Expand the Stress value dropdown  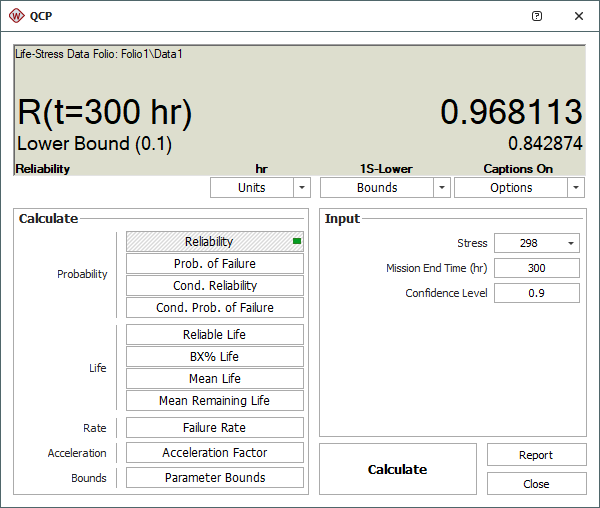(571, 243)
